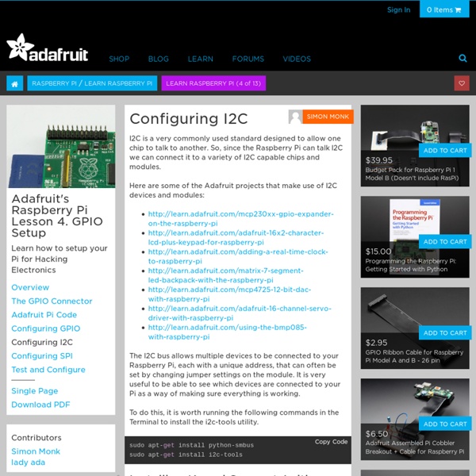Open the LEARN menu item

(201, 59)
